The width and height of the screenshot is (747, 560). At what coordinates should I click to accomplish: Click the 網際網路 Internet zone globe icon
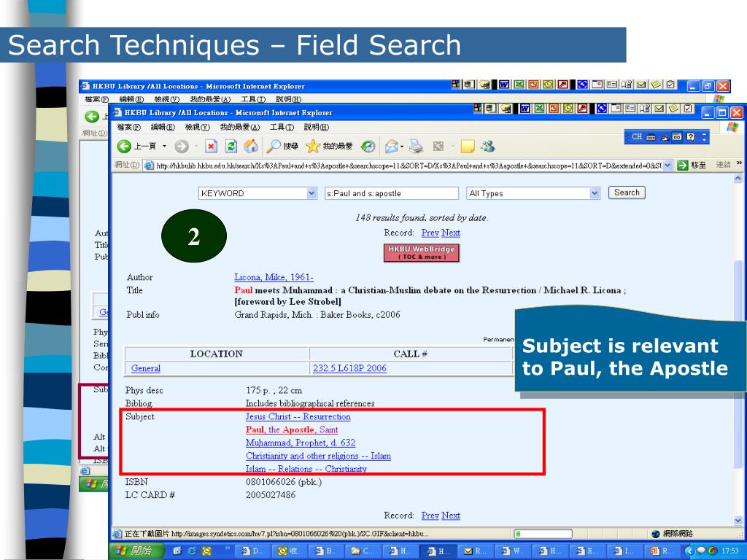(656, 534)
